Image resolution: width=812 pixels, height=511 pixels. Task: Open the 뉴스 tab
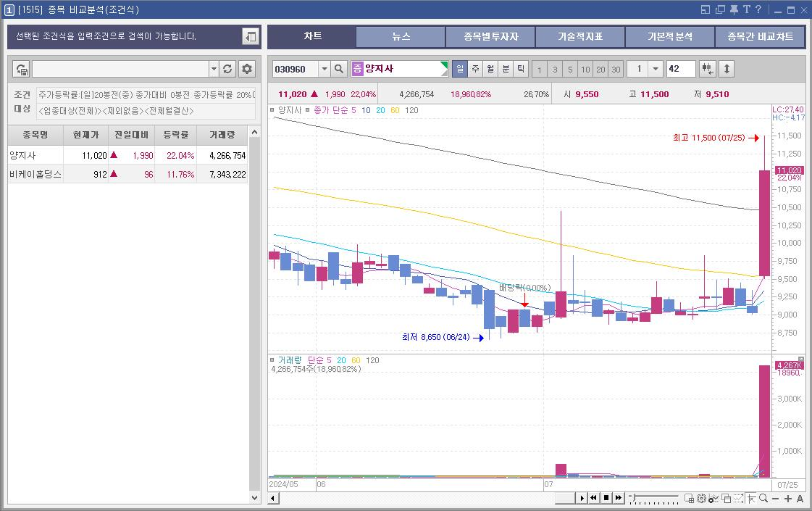click(x=401, y=37)
